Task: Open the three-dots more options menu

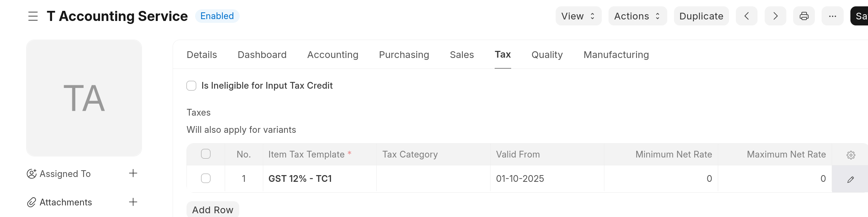Action: (x=832, y=16)
